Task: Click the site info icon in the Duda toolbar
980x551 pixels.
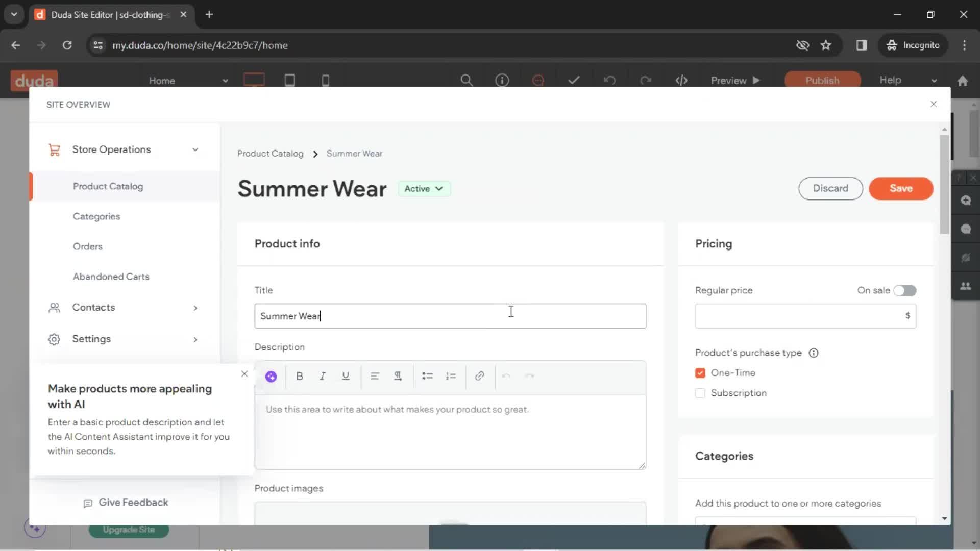Action: tap(502, 80)
